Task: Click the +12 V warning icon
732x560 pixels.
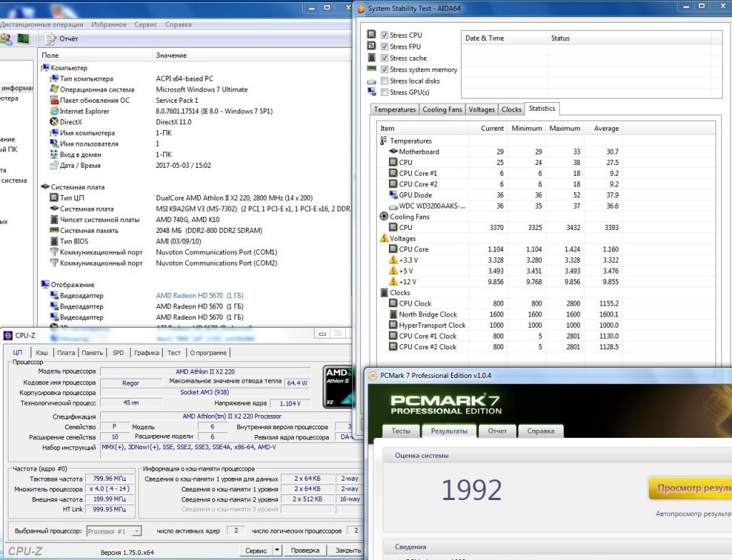Action: 393,281
